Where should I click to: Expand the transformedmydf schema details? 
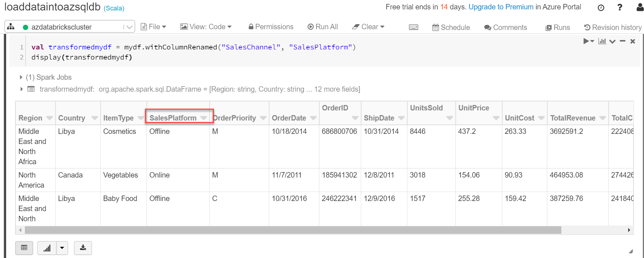(x=21, y=89)
